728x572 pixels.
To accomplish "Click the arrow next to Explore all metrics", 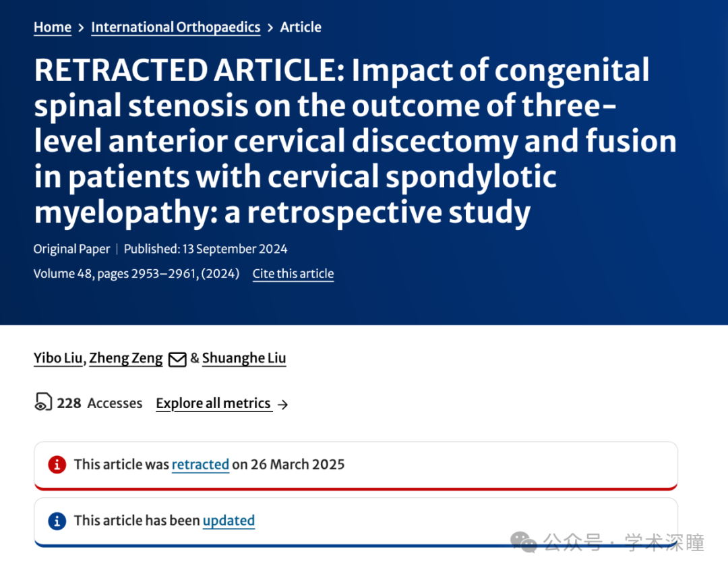I will 282,405.
